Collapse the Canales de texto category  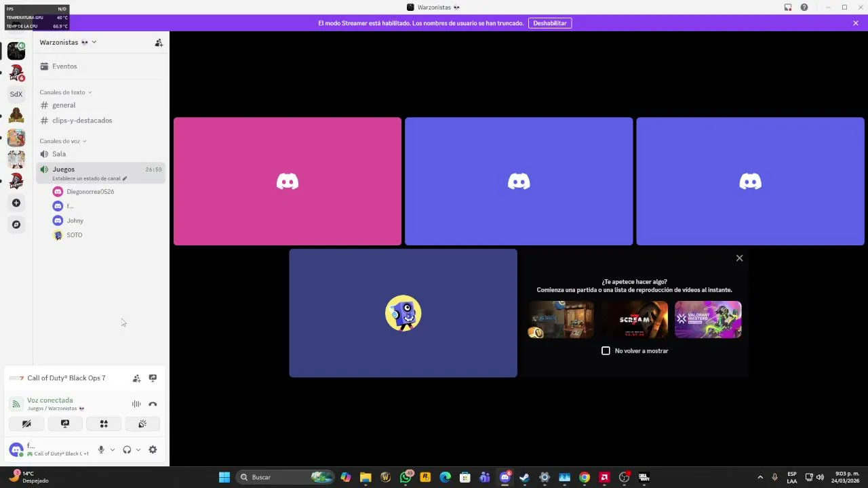[65, 92]
